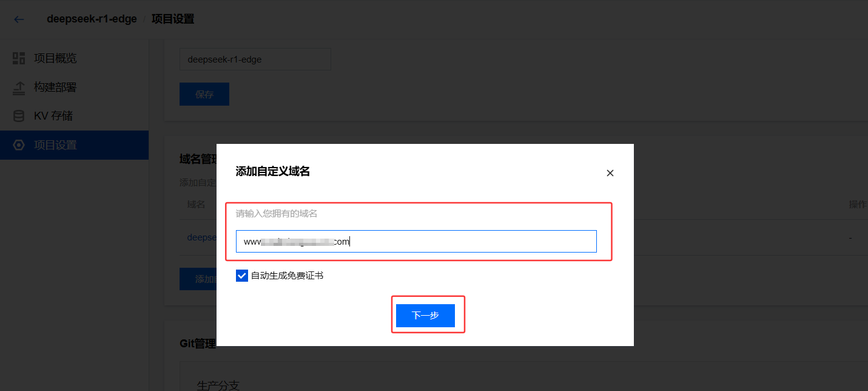The height and width of the screenshot is (391, 868).
Task: Click the KV 存储 database icon
Action: [19, 116]
